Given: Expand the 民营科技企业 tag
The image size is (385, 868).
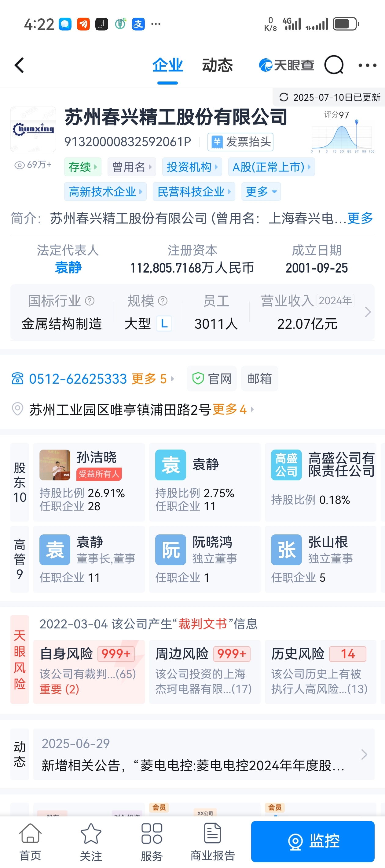Looking at the screenshot, I should coord(194,191).
